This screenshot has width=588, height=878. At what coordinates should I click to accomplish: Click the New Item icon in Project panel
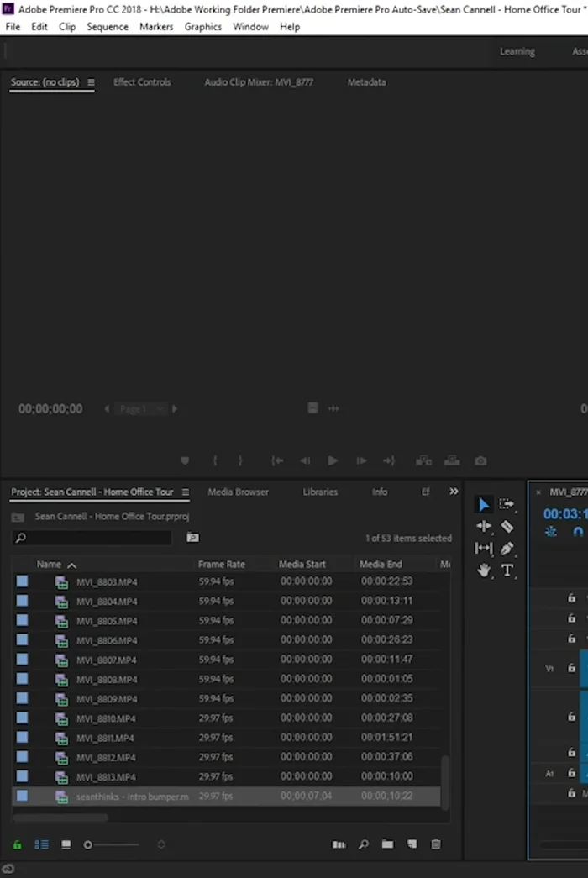click(x=412, y=844)
